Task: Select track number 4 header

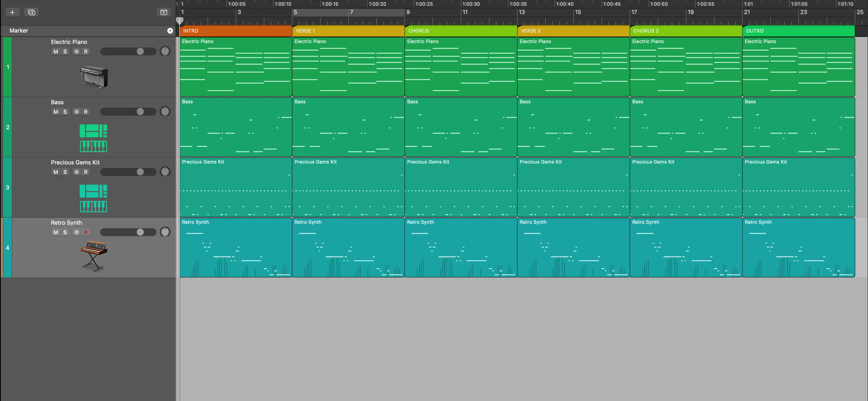Action: click(x=7, y=248)
